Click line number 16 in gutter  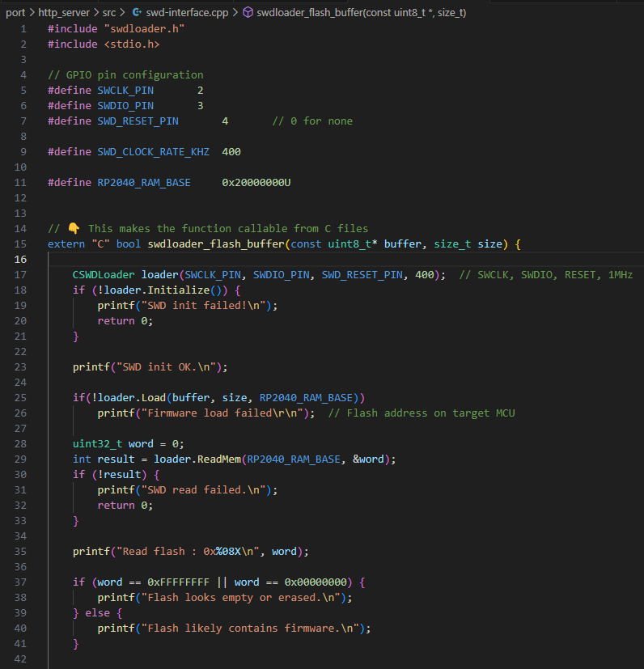pyautogui.click(x=20, y=260)
